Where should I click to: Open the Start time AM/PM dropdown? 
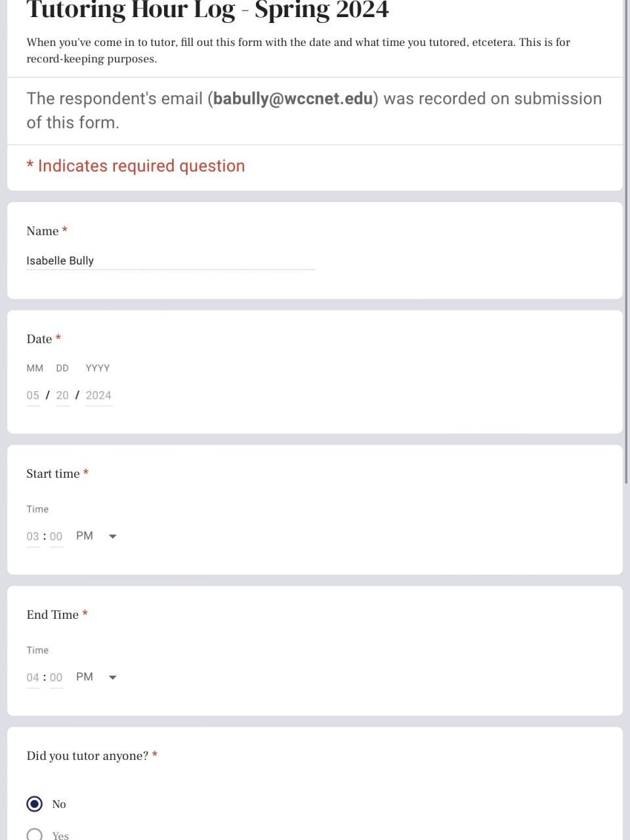pyautogui.click(x=96, y=536)
